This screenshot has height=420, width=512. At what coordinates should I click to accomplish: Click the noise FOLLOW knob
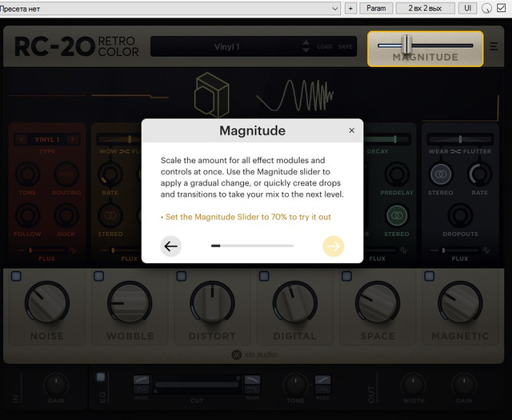[28, 215]
